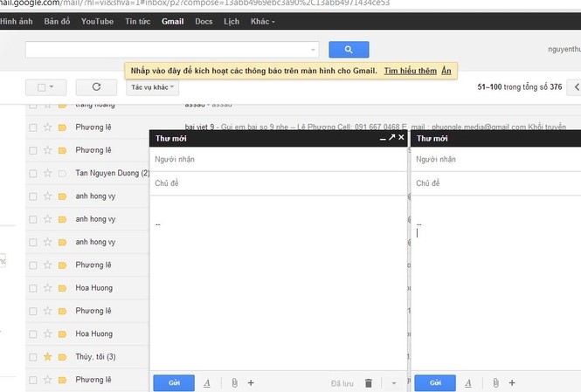Discard draft with trash icon in left compose
The width and height of the screenshot is (581, 392).
(x=369, y=383)
